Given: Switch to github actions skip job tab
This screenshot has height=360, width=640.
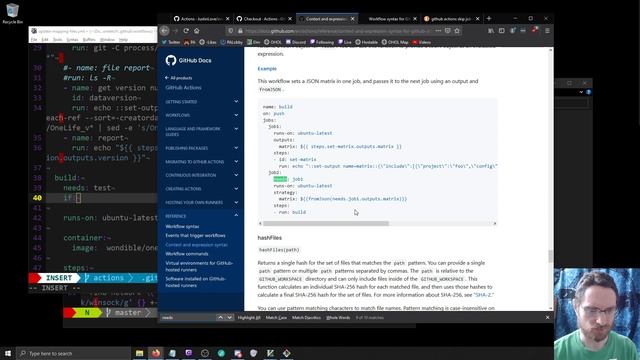Looking at the screenshot, I should tap(451, 19).
